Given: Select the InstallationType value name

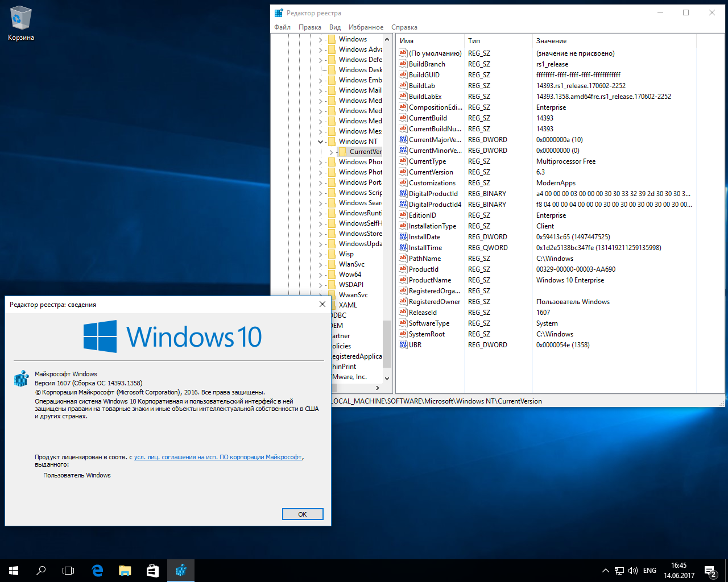Looking at the screenshot, I should coord(432,226).
